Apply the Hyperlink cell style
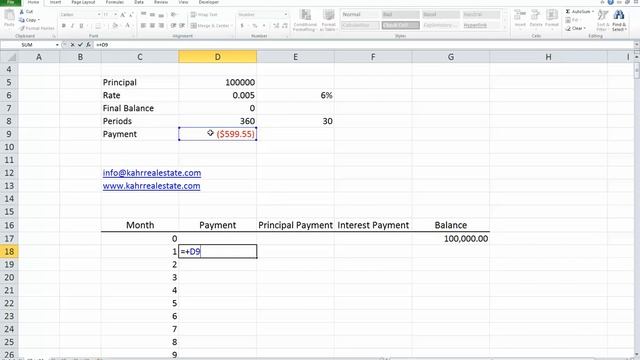The image size is (640, 360). pyautogui.click(x=481, y=25)
